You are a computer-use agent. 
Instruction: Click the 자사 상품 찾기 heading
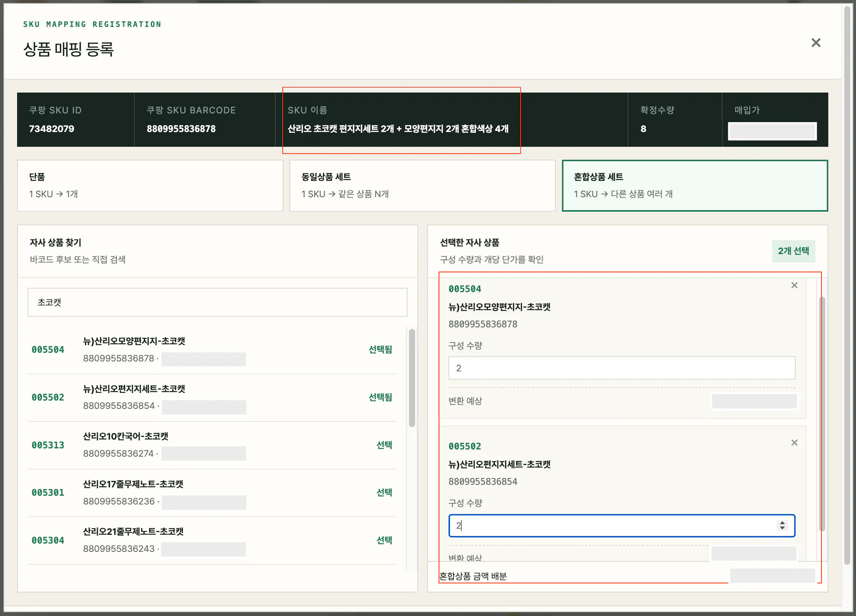(55, 242)
